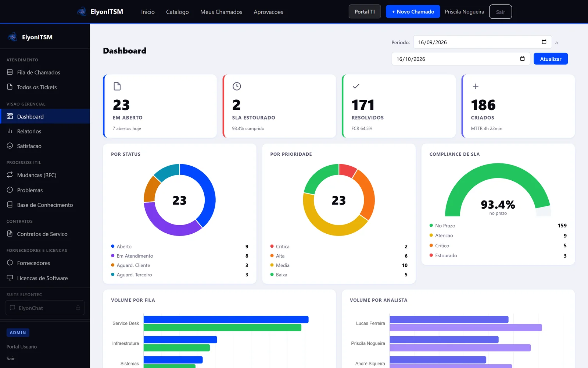588x368 pixels.
Task: Click the document icon on Em Aberto card
Action: (117, 86)
